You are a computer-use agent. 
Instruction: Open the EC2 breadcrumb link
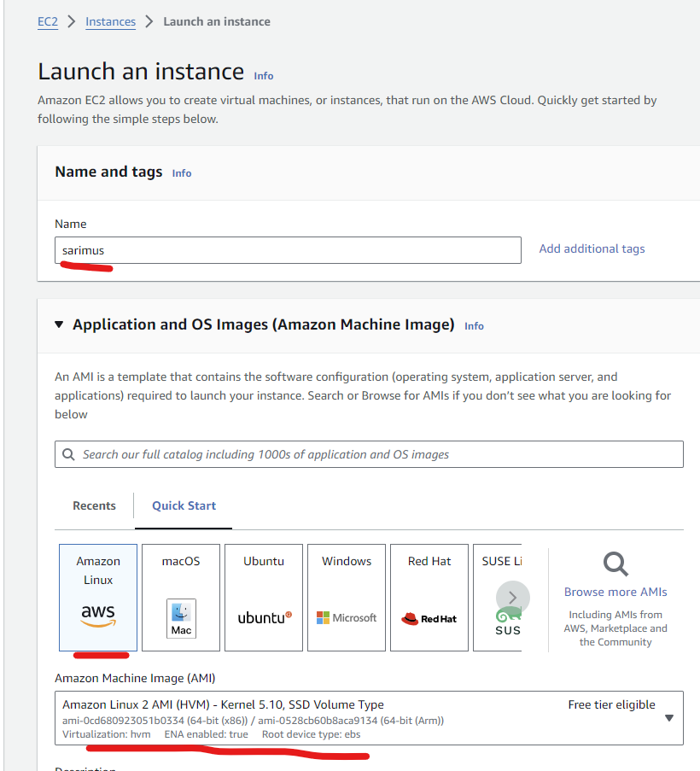click(48, 21)
